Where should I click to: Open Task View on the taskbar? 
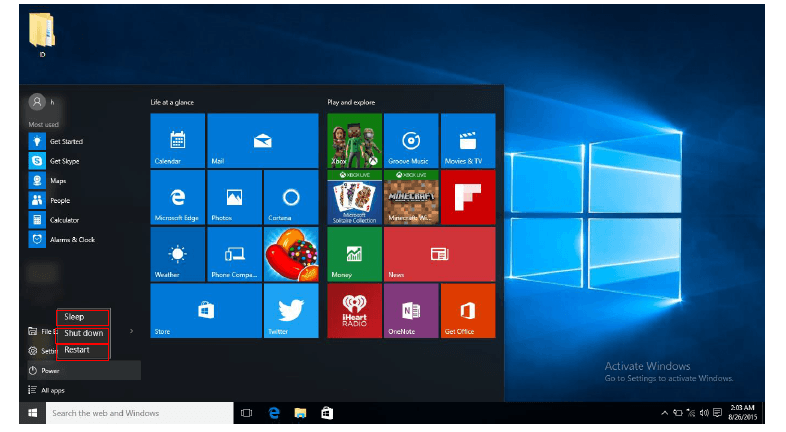pos(247,413)
